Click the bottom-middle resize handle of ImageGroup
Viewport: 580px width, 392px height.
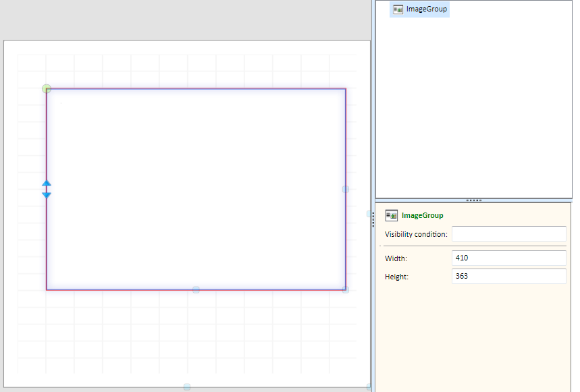click(196, 290)
